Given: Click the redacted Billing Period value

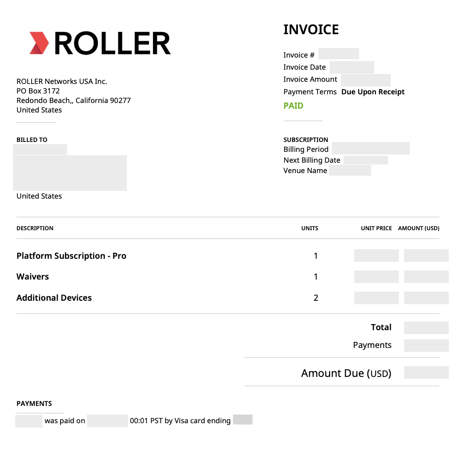Looking at the screenshot, I should [x=370, y=148].
